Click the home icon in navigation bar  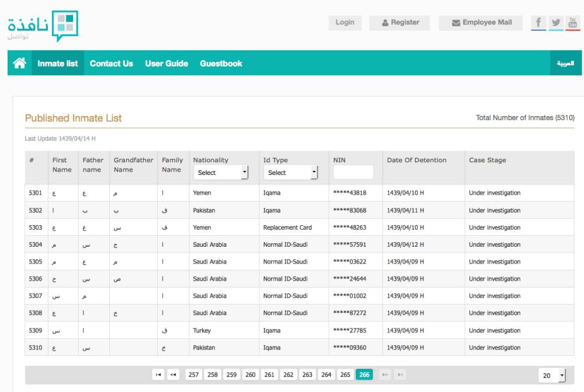[x=19, y=63]
